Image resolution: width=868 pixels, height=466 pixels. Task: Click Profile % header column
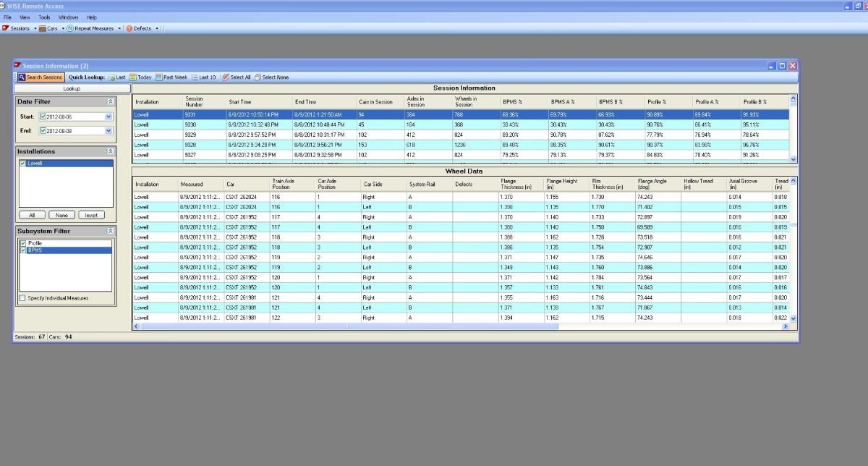pyautogui.click(x=668, y=102)
